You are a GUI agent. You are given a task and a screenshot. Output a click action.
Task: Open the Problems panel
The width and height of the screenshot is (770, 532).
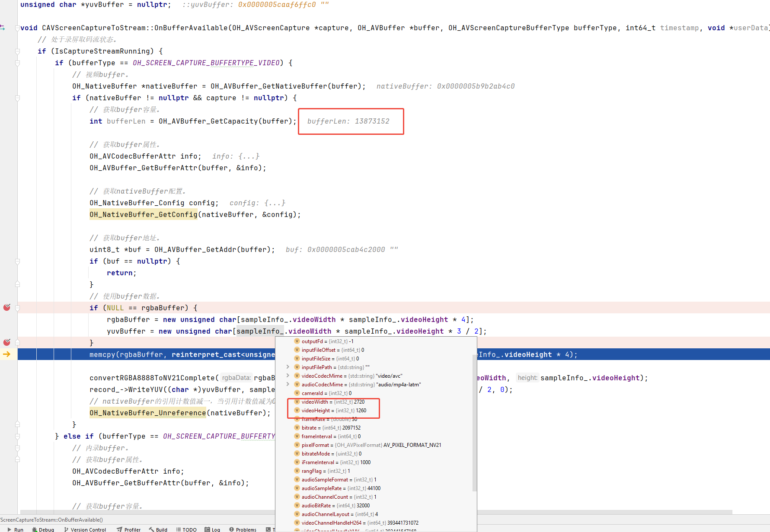coord(243,529)
